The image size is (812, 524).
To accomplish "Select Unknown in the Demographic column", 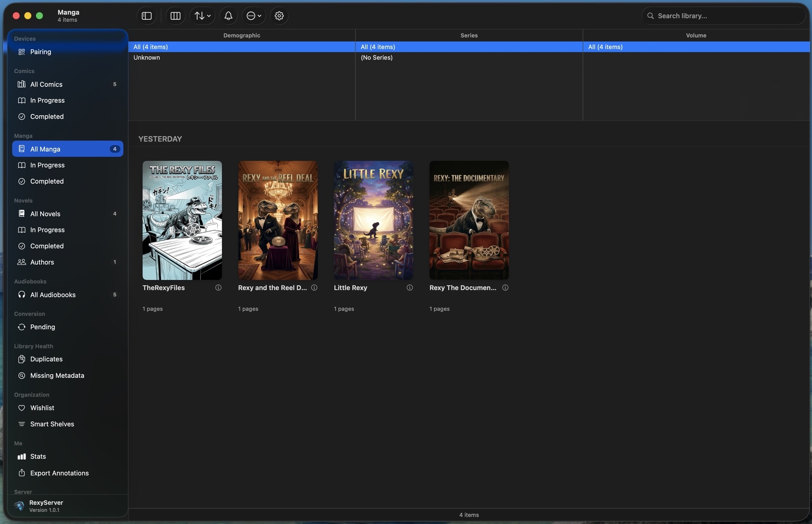I will pos(242,58).
